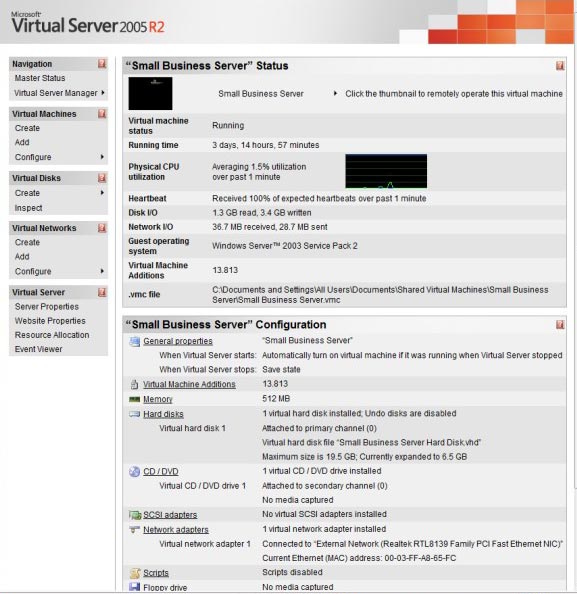
Task: Click the '512 MB' memory value
Action: (276, 399)
